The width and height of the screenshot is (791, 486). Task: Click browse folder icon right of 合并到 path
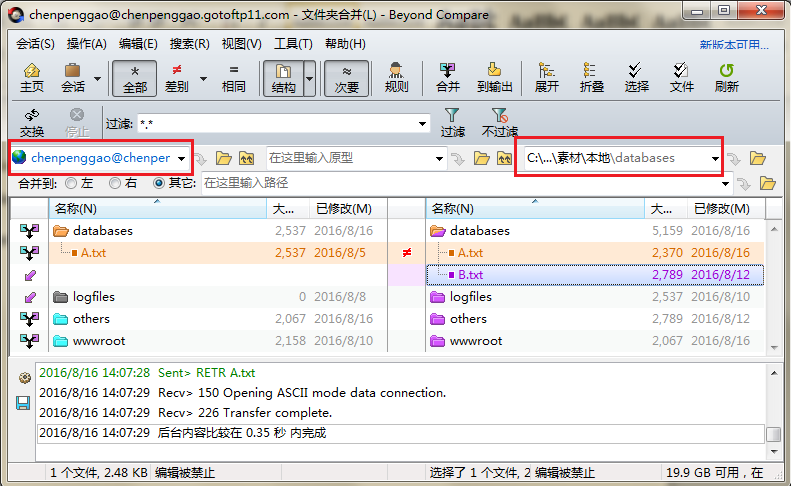pos(767,183)
